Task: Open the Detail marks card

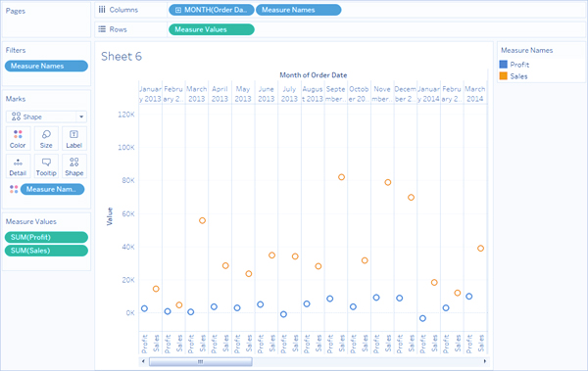Action: click(x=18, y=166)
